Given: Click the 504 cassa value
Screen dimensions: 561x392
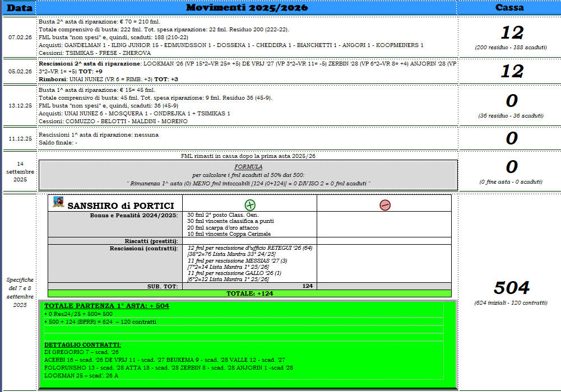Looking at the screenshot, I should 511,288.
